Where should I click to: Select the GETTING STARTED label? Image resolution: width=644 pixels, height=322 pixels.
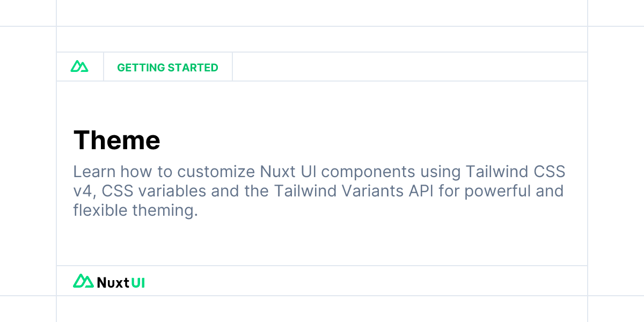pyautogui.click(x=167, y=68)
